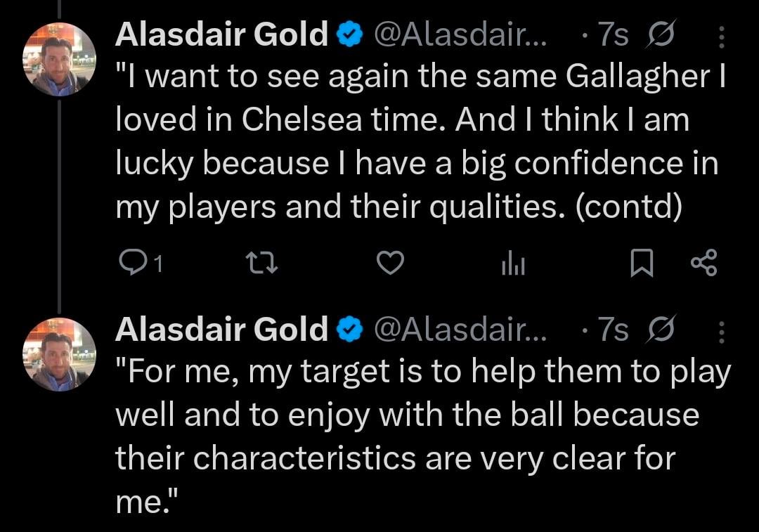Click Alasdair Gold name on first tweet
Viewport: 759px width, 532px height.
point(221,35)
